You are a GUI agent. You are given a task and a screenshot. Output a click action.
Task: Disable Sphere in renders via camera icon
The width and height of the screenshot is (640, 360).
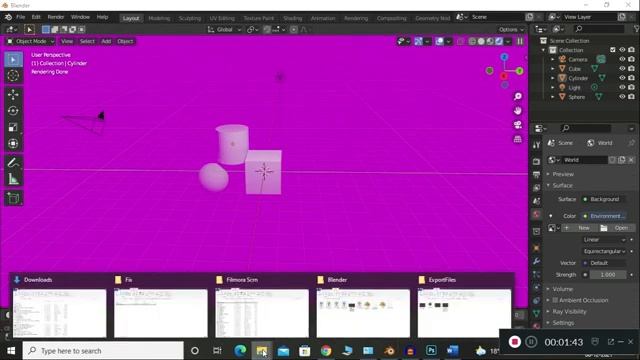point(631,97)
